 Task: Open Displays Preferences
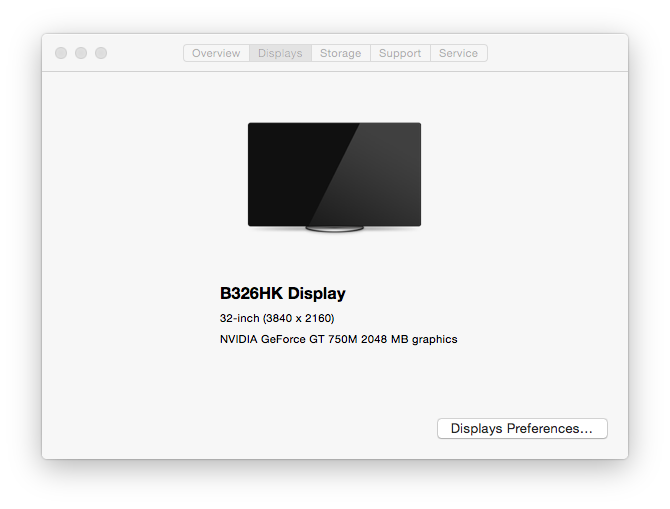coord(522,428)
